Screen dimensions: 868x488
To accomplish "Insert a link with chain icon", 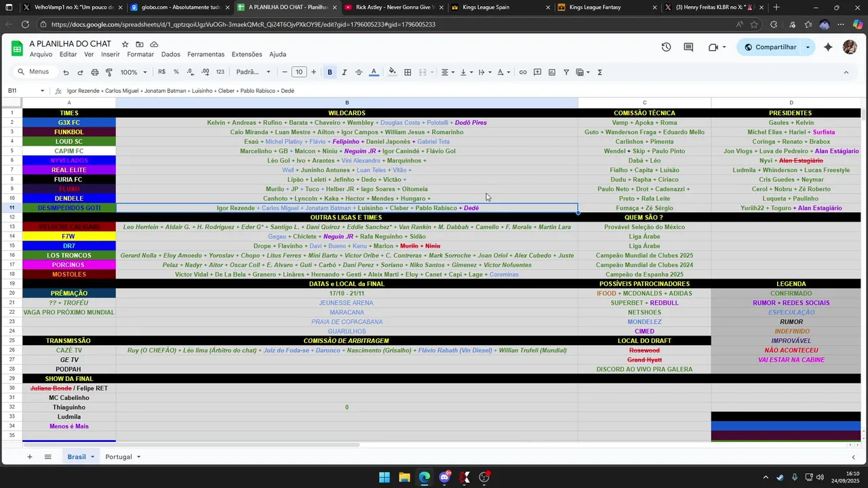I will tap(523, 73).
